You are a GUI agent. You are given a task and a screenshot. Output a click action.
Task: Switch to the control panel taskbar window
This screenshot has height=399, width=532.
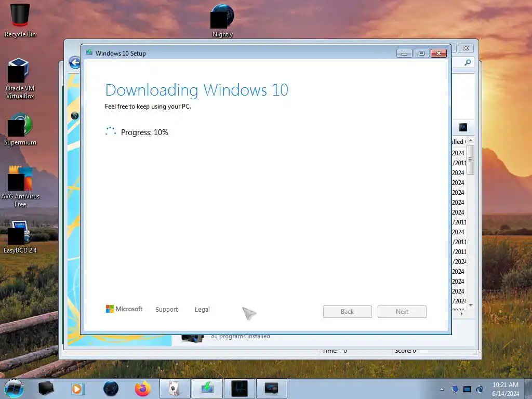coord(271,389)
